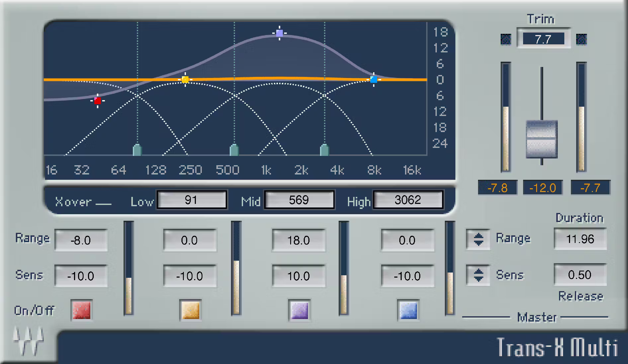Select the blue high band marker
Image resolution: width=628 pixels, height=364 pixels.
(374, 79)
